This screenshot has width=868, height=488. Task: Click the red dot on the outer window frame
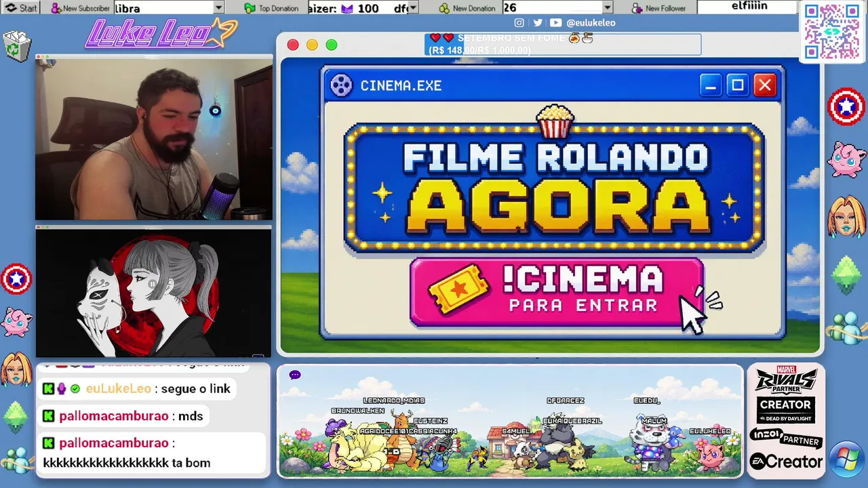[293, 45]
